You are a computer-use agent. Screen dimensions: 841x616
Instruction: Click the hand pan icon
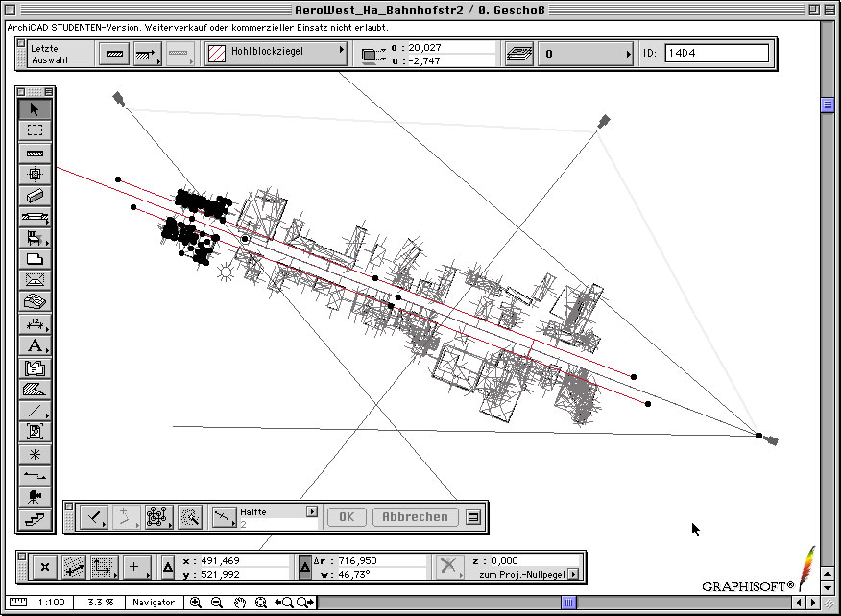pyautogui.click(x=239, y=603)
